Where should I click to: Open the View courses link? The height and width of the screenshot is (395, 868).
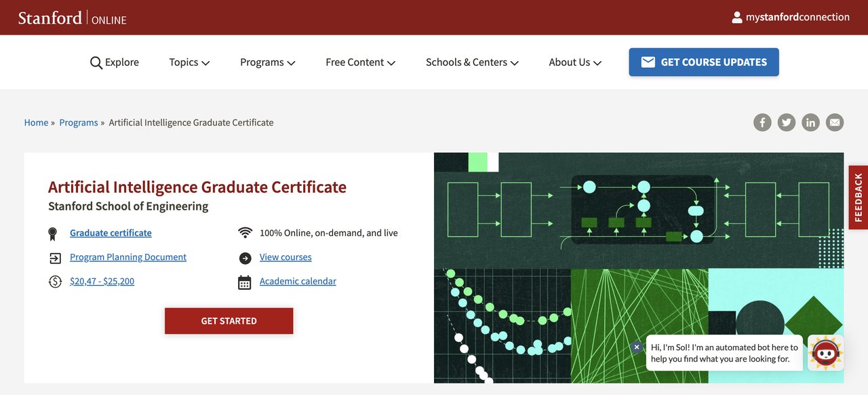click(x=285, y=257)
